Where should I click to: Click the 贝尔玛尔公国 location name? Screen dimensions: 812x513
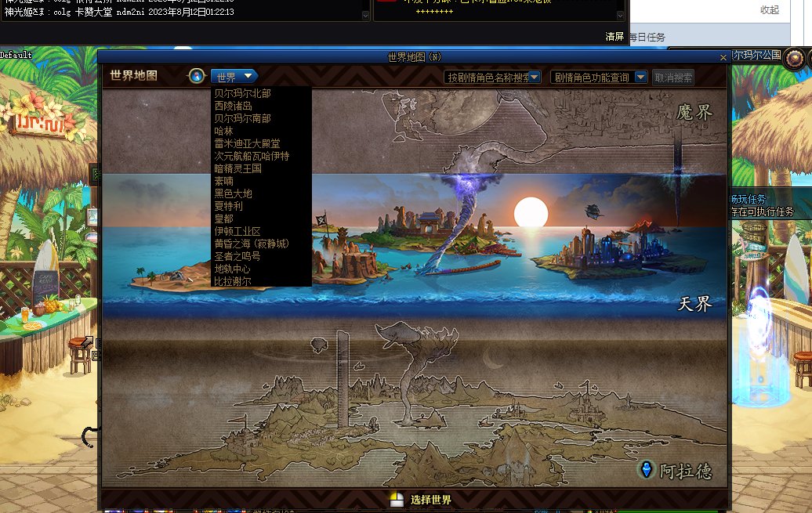[756, 55]
